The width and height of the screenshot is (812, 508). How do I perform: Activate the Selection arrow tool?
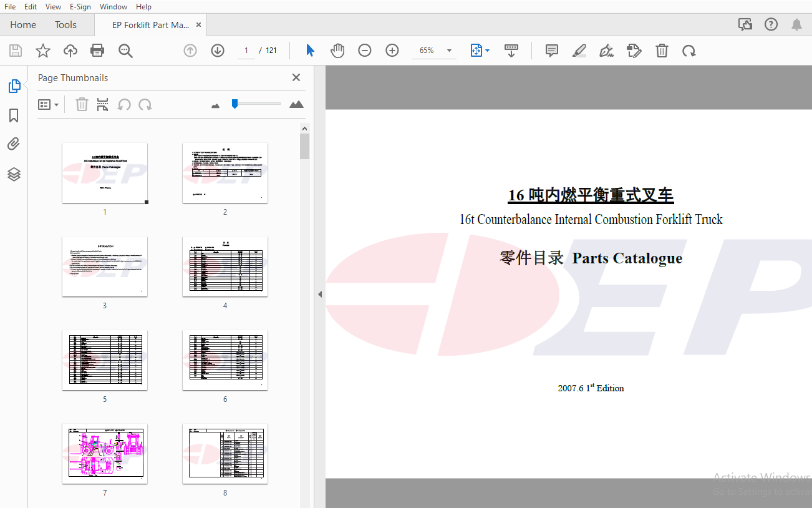point(310,51)
